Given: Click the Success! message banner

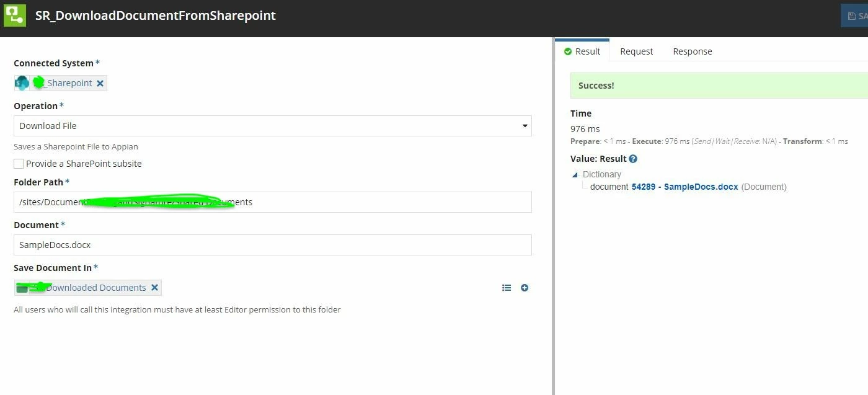Looking at the screenshot, I should pos(719,86).
